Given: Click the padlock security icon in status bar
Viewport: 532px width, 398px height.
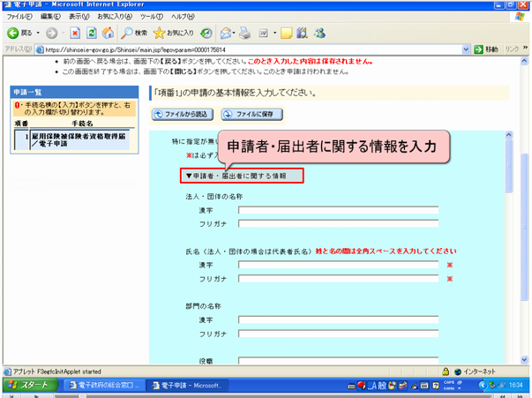Looking at the screenshot, I should 446,372.
